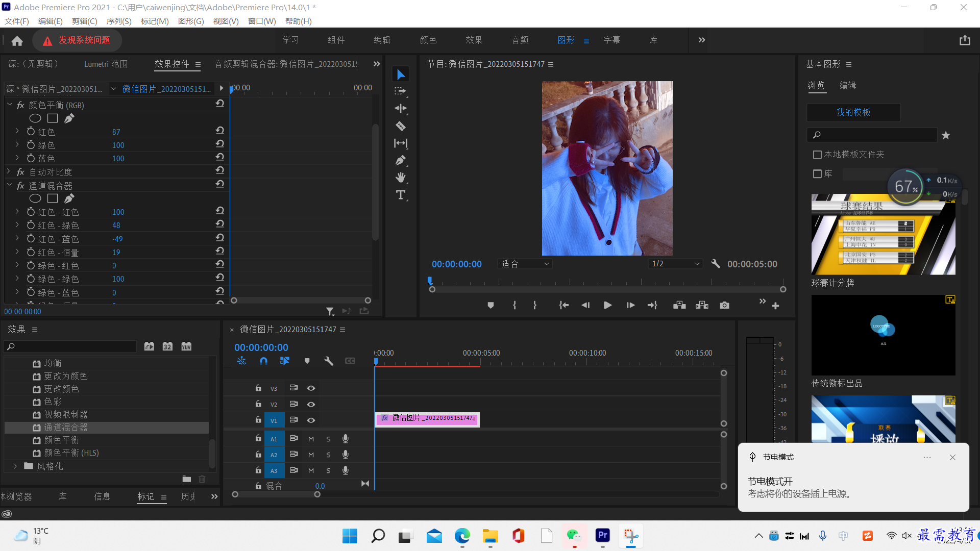Click the Extract button in program monitor
This screenshot has height=551, width=980.
(702, 305)
